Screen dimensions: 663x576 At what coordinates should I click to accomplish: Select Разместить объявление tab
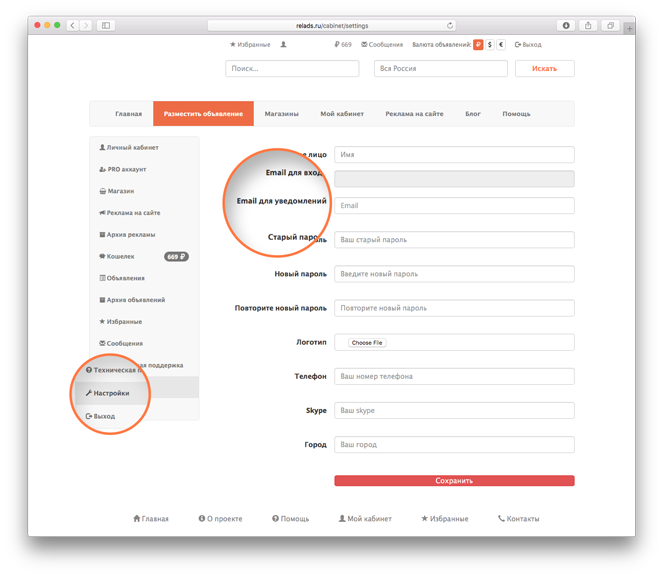point(203,114)
